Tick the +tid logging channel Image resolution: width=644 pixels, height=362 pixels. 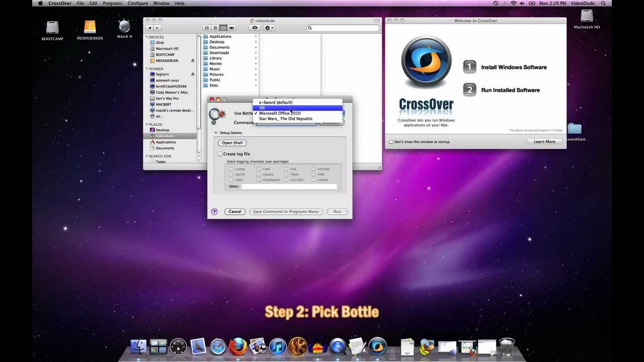pos(286,169)
